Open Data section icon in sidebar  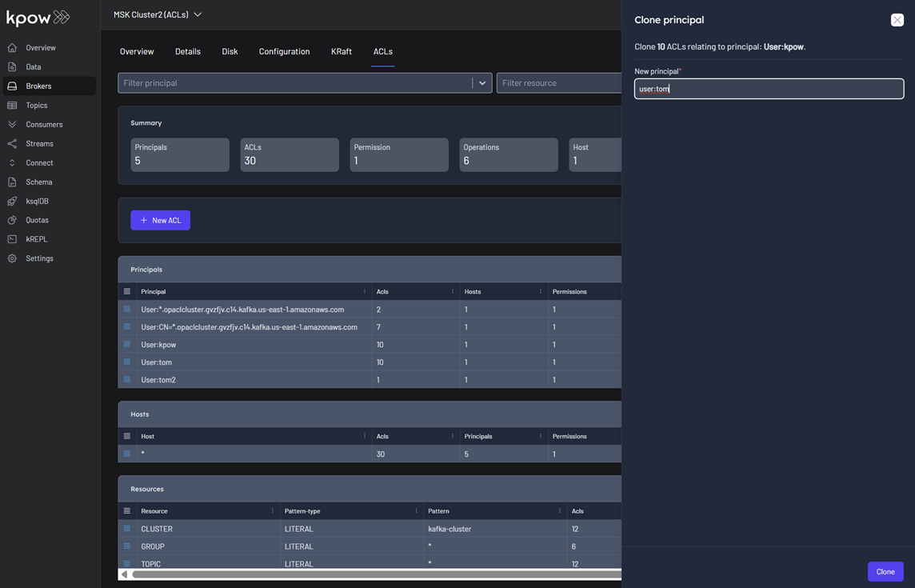pyautogui.click(x=12, y=67)
